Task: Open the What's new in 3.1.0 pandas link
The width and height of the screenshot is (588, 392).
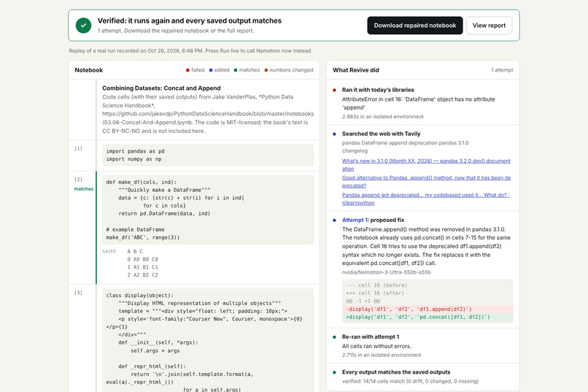Action: pos(426,165)
